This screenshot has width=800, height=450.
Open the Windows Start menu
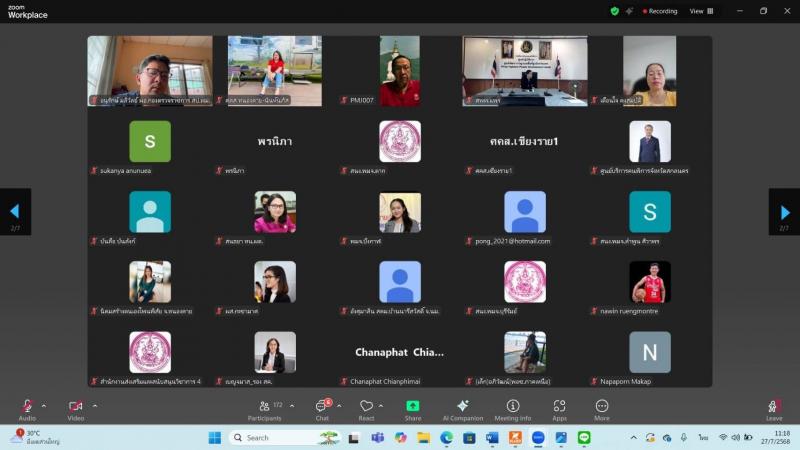(215, 438)
